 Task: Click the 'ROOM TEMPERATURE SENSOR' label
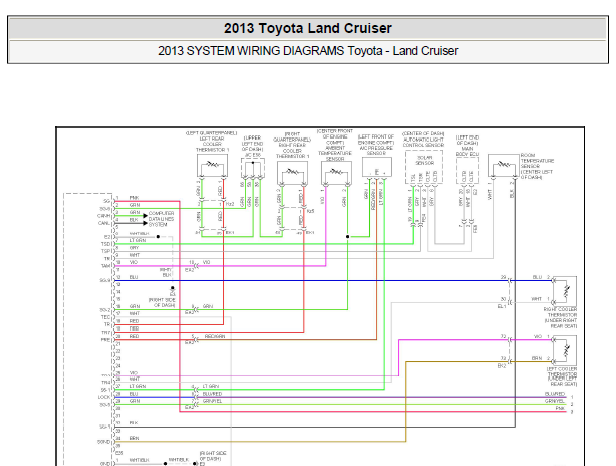pyautogui.click(x=537, y=161)
